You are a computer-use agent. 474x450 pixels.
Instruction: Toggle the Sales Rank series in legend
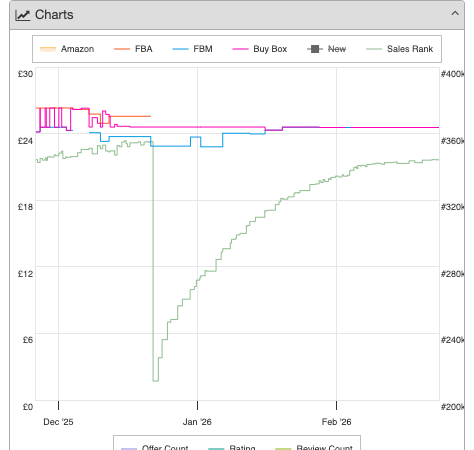400,49
